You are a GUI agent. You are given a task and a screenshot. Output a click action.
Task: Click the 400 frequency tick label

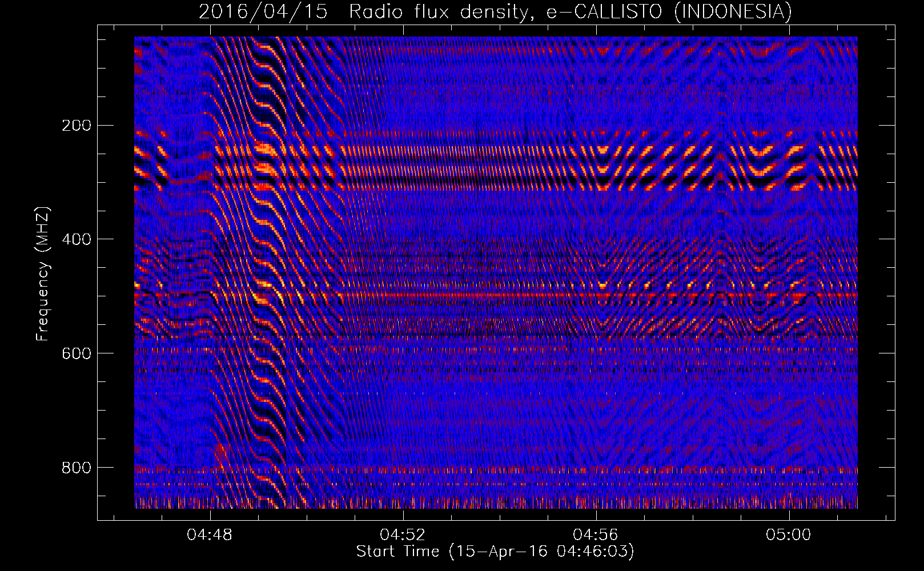click(77, 239)
